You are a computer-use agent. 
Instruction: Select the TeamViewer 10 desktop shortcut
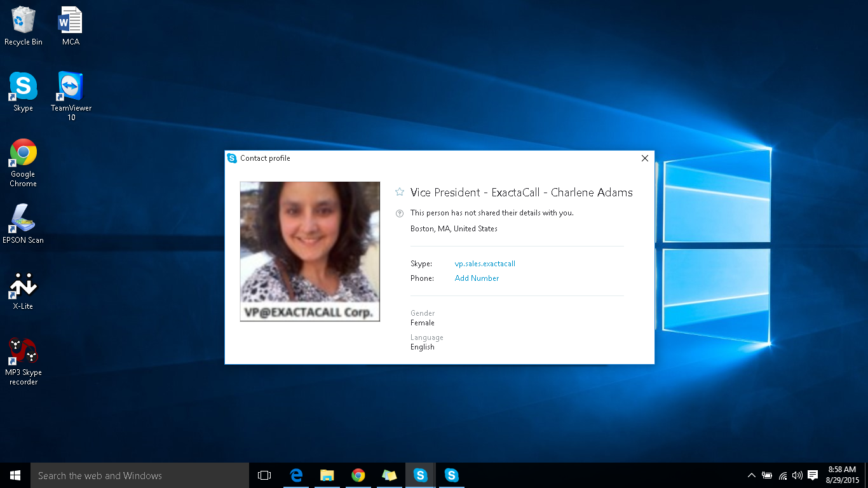71,95
